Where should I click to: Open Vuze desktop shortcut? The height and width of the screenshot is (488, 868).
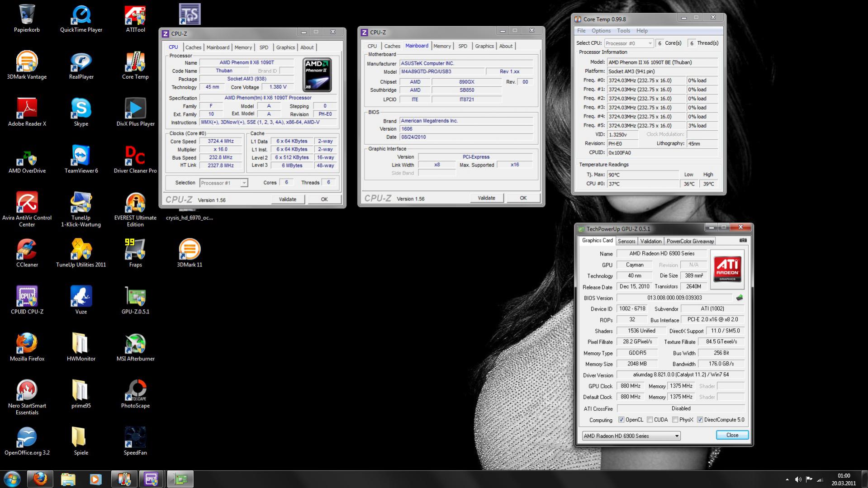tap(81, 300)
